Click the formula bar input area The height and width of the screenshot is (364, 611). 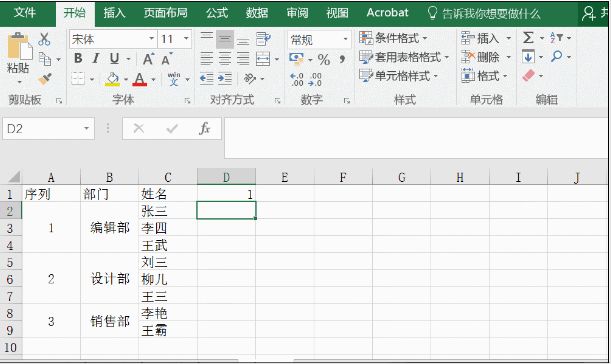(416, 138)
